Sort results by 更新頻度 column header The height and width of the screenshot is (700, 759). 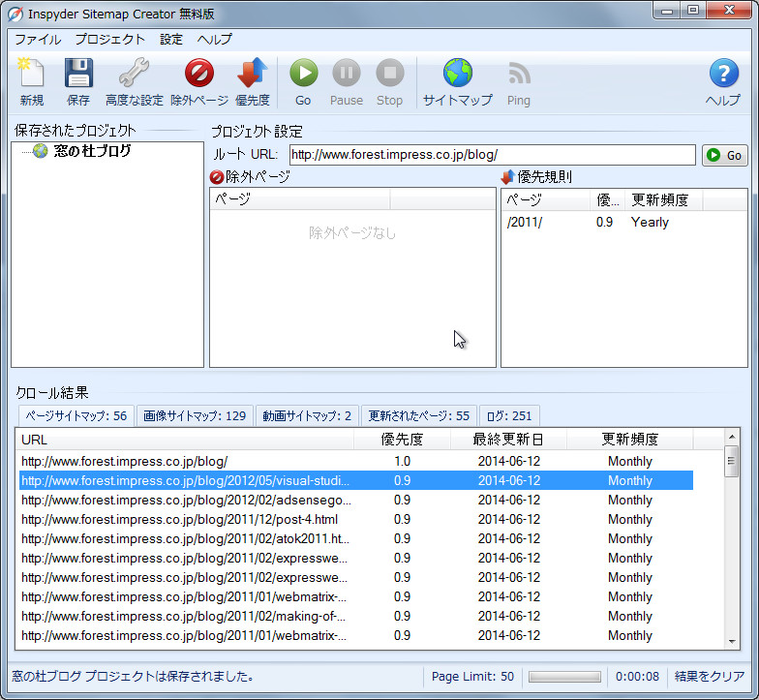click(629, 440)
